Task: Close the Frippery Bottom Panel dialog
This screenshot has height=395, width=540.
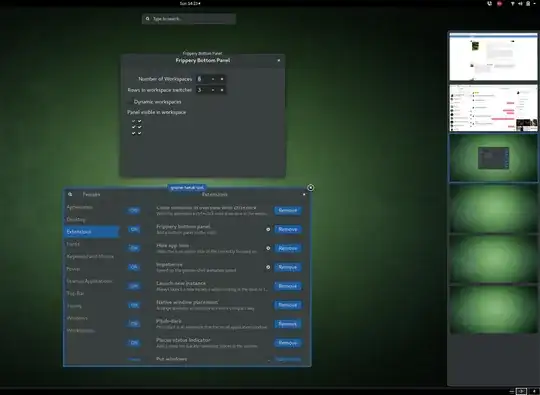Action: pyautogui.click(x=279, y=61)
